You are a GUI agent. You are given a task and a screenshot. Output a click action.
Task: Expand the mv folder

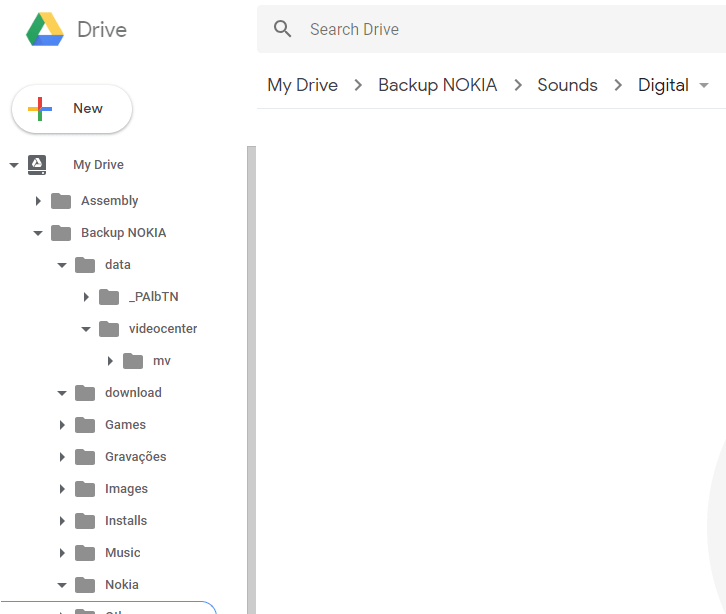[x=110, y=361]
